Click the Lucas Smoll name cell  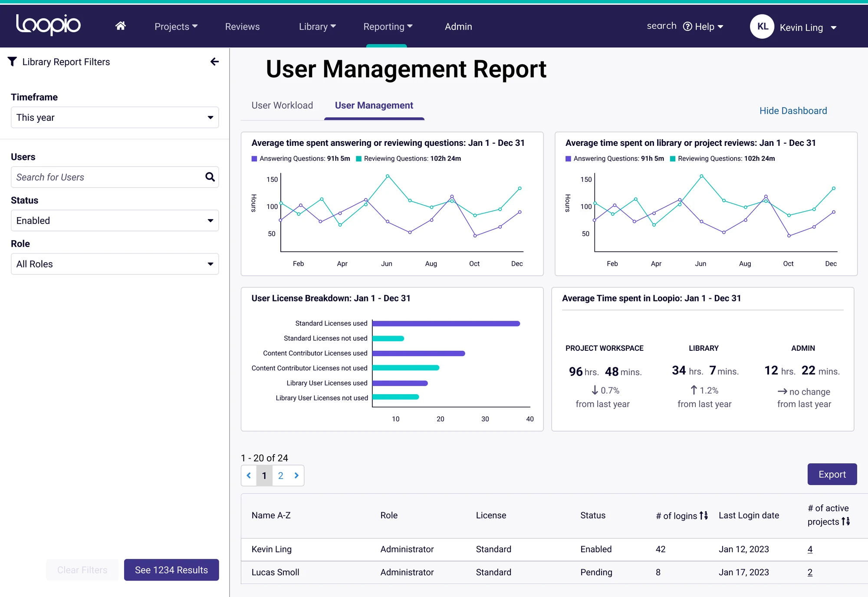275,572
